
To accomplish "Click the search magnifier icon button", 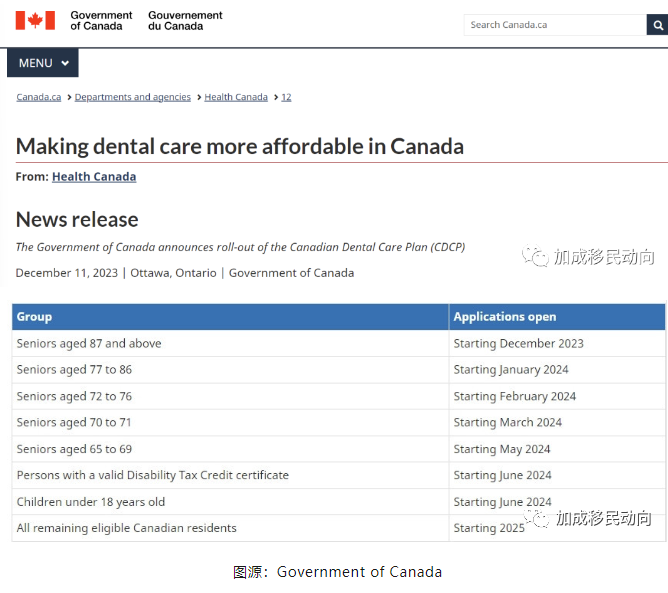I will [x=657, y=25].
